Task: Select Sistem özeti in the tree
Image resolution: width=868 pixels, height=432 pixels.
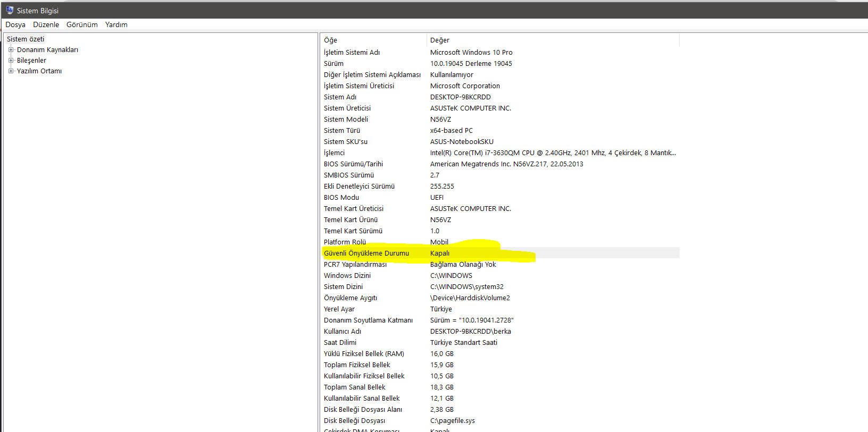Action: tap(26, 39)
